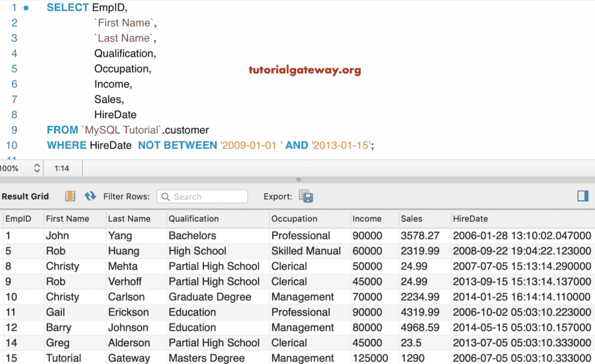The width and height of the screenshot is (595, 364).
Task: Select HireDate '2013-09-15 15:13:14.137000'
Action: click(x=522, y=281)
